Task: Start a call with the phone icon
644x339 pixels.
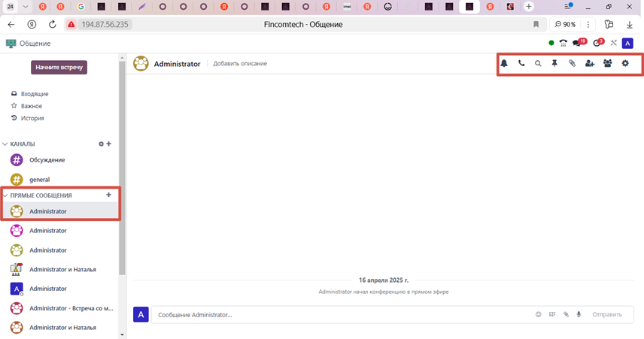Action: point(521,64)
